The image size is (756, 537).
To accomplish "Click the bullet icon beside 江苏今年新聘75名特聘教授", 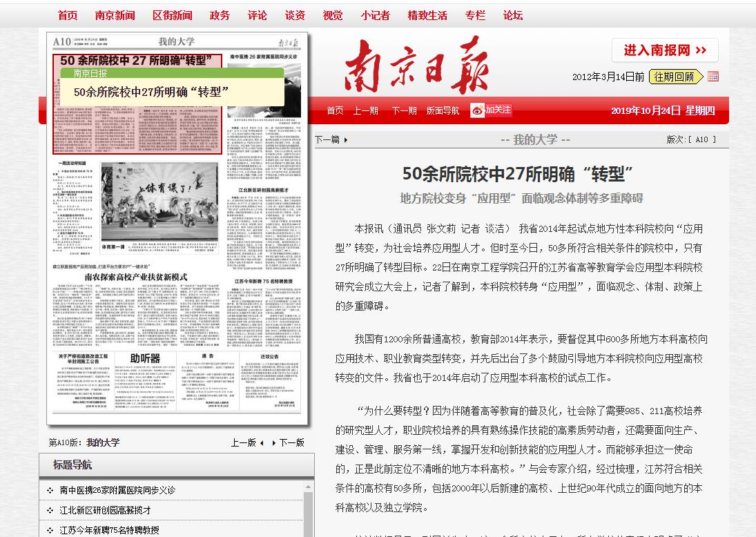I will [50, 530].
